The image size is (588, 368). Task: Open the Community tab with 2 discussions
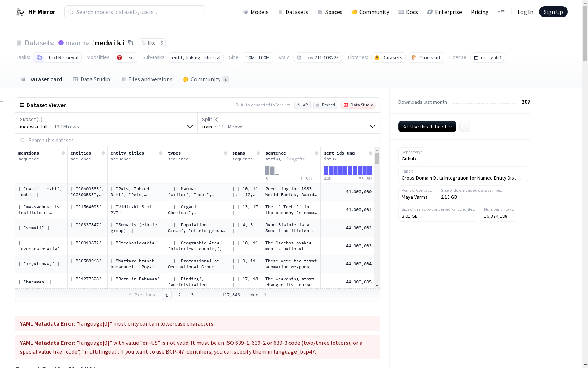pyautogui.click(x=206, y=79)
